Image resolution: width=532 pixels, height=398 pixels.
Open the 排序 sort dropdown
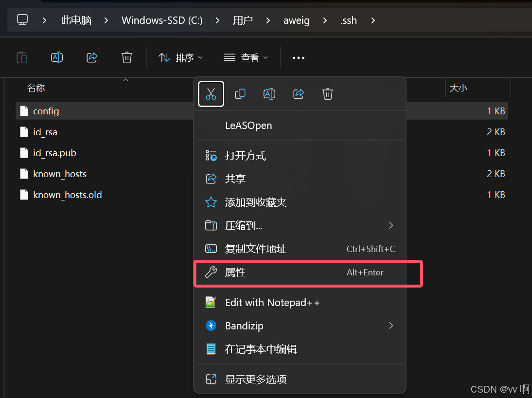pyautogui.click(x=181, y=58)
